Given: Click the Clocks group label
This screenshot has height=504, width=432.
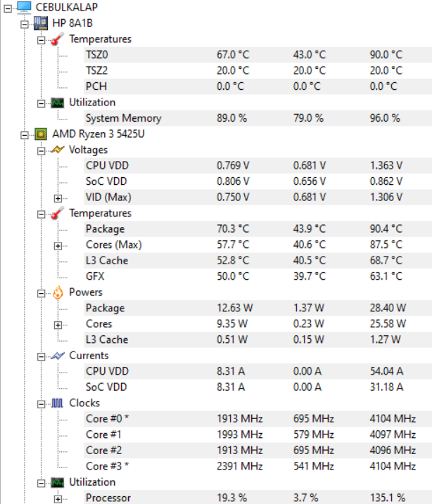Looking at the screenshot, I should click(x=84, y=403).
